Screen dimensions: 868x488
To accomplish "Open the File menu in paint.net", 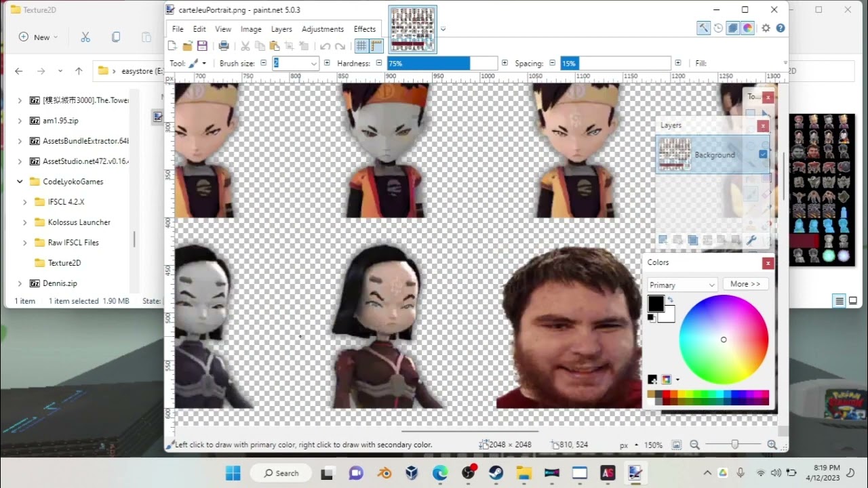I will coord(178,29).
